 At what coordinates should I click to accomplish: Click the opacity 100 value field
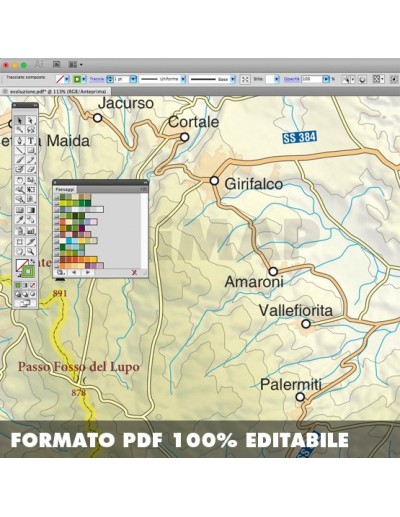312,79
